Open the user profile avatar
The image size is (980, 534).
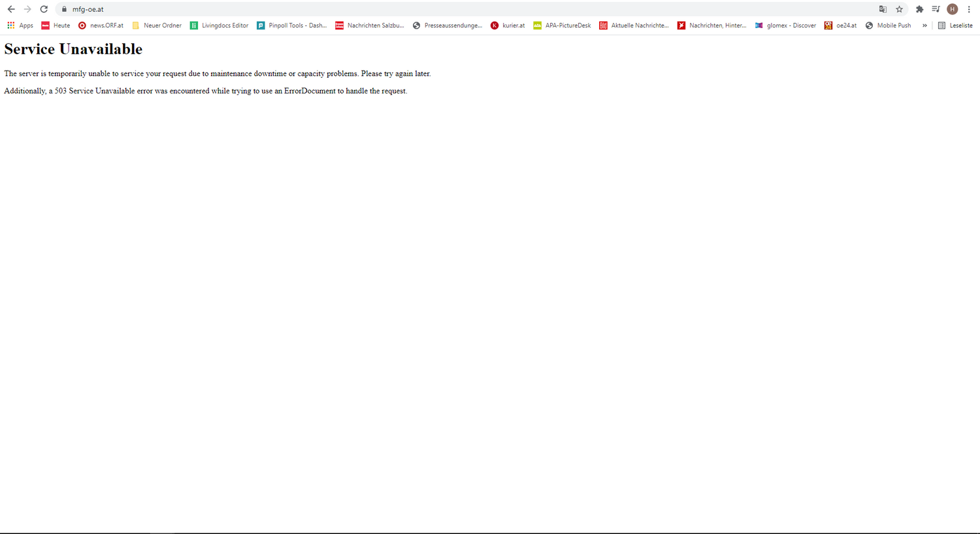click(x=952, y=9)
